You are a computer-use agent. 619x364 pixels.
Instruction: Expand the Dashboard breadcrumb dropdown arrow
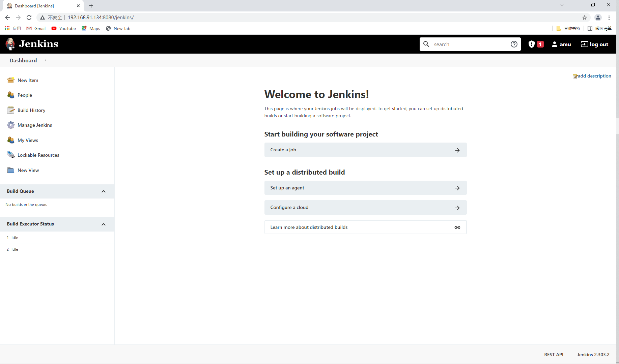pyautogui.click(x=45, y=60)
